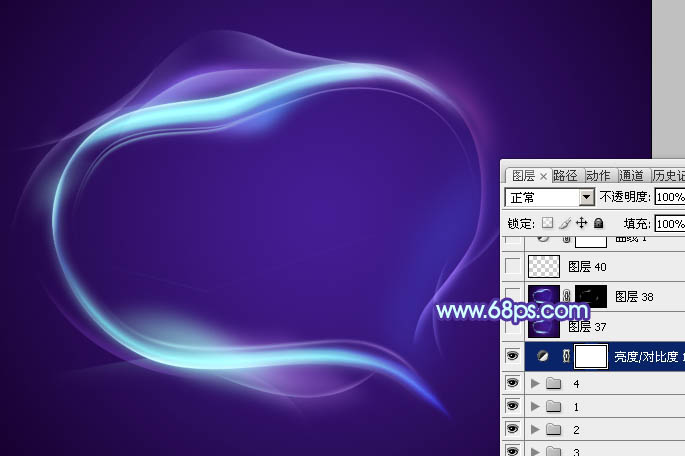Open the blend mode dropdown 正常
This screenshot has width=685, height=456.
[x=550, y=197]
